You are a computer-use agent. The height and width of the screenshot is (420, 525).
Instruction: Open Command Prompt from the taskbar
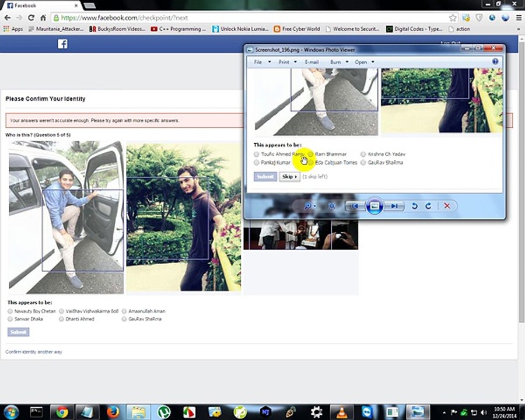click(x=36, y=412)
